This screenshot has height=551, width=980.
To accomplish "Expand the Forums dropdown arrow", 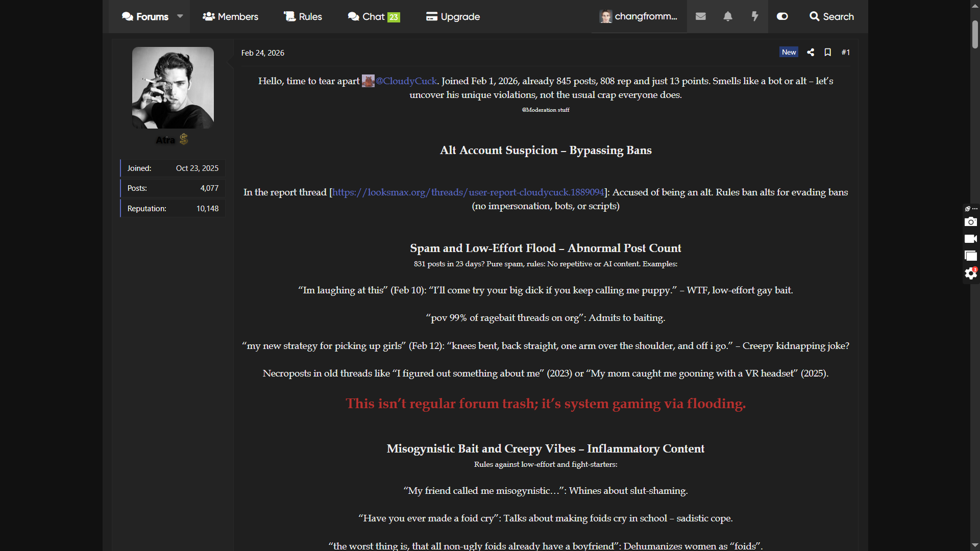I will tap(180, 16).
